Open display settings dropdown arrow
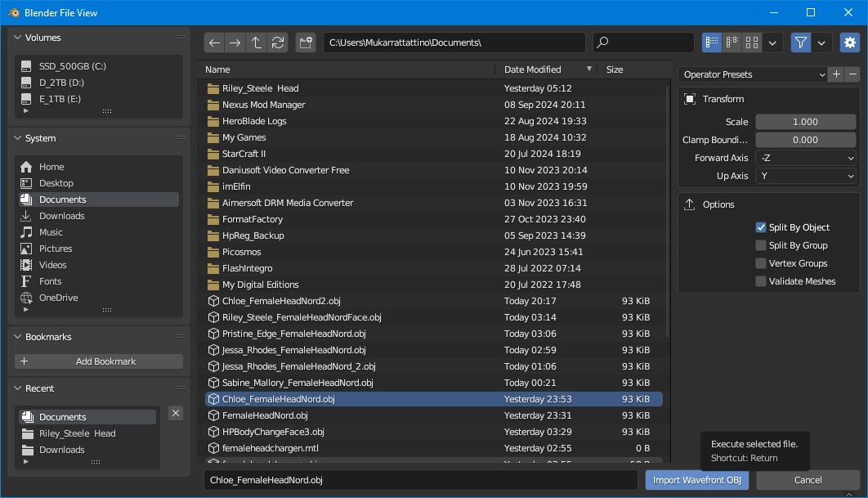This screenshot has height=498, width=868. [772, 43]
